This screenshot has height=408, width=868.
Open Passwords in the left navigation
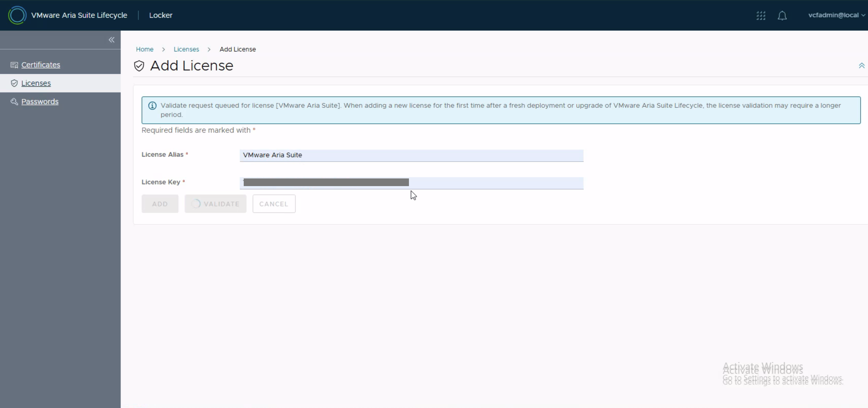tap(40, 101)
